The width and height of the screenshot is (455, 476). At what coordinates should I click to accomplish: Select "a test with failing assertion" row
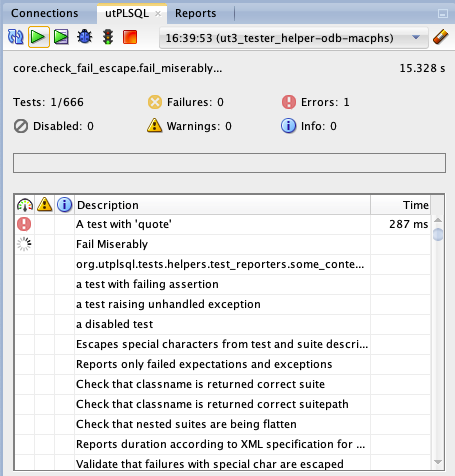tap(223, 284)
